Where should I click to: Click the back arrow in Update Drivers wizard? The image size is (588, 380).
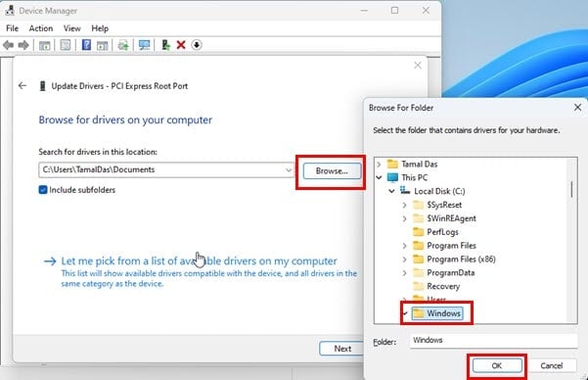pos(23,85)
